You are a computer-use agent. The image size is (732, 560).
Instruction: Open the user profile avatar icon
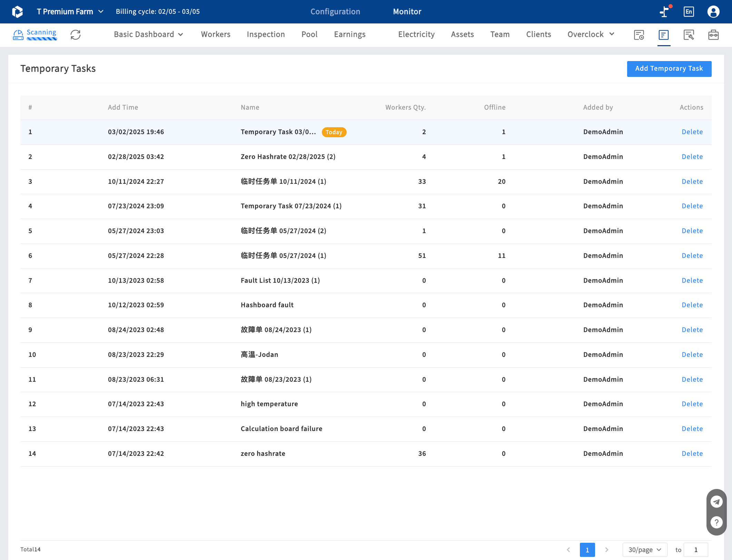click(713, 12)
